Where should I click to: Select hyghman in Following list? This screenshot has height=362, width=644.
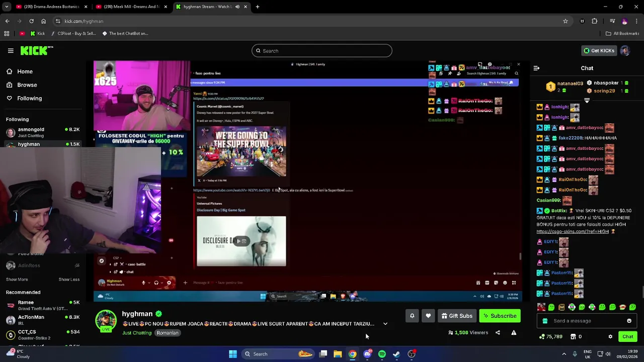click(x=43, y=144)
